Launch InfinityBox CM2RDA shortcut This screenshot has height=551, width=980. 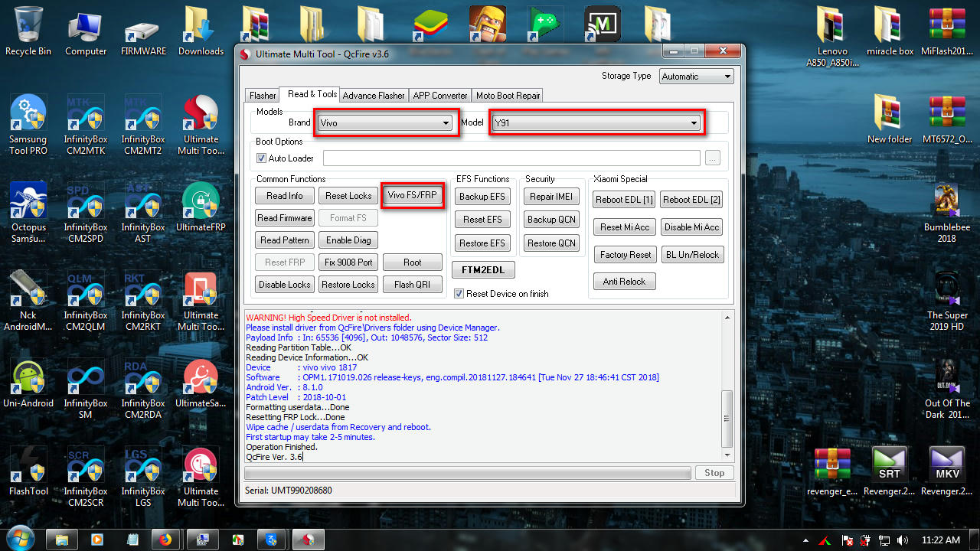point(143,389)
